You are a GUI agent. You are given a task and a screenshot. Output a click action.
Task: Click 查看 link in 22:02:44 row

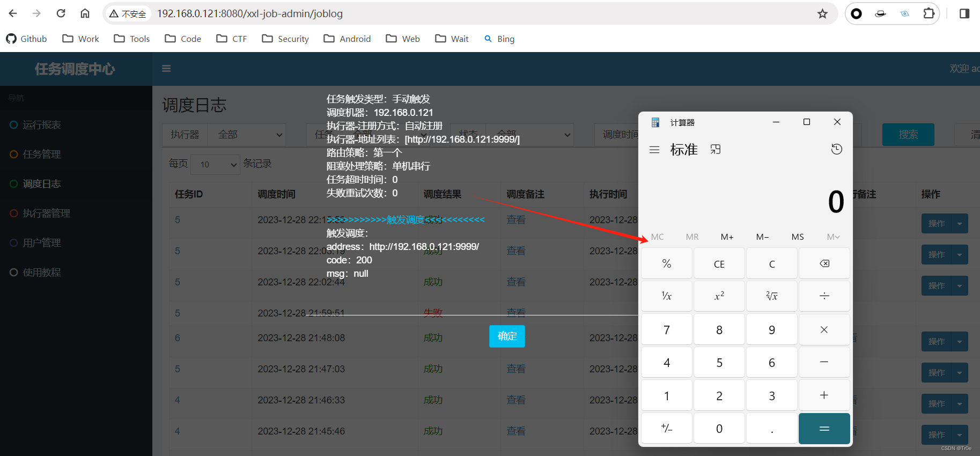click(516, 282)
